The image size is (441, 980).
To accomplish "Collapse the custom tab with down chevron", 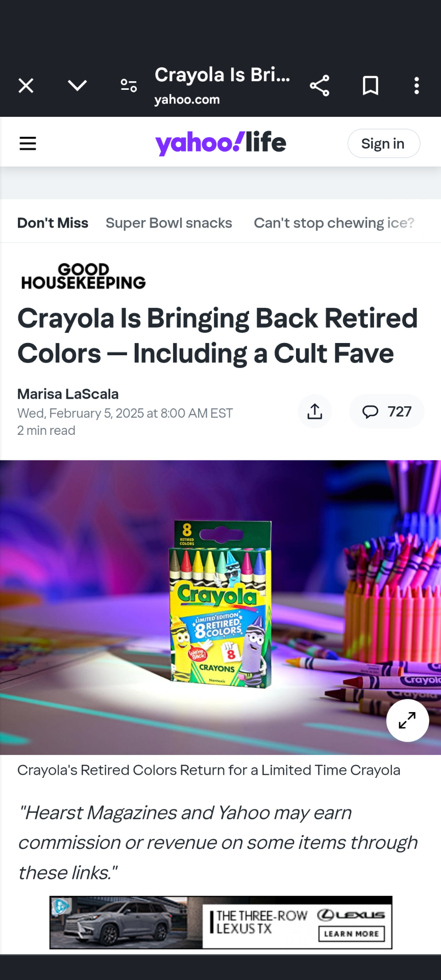I will pyautogui.click(x=78, y=85).
